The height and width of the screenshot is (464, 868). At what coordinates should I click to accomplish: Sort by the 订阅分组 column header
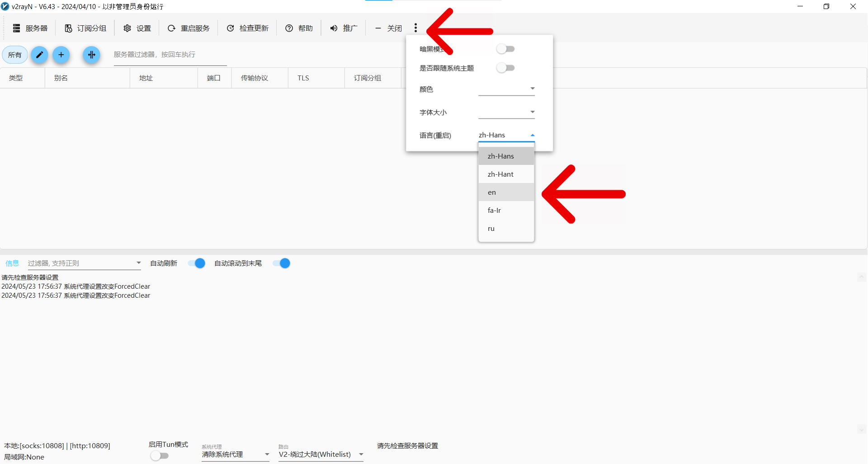pos(373,78)
